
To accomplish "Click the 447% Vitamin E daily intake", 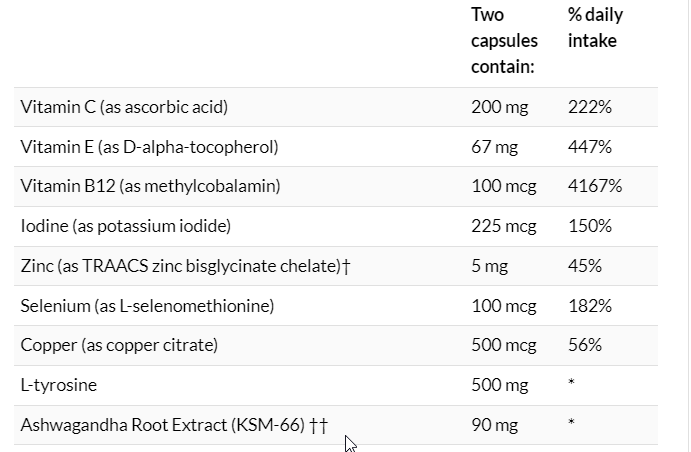I will 589,147.
